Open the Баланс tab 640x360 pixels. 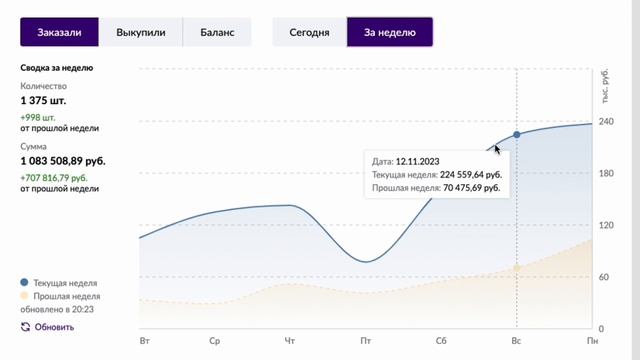217,32
